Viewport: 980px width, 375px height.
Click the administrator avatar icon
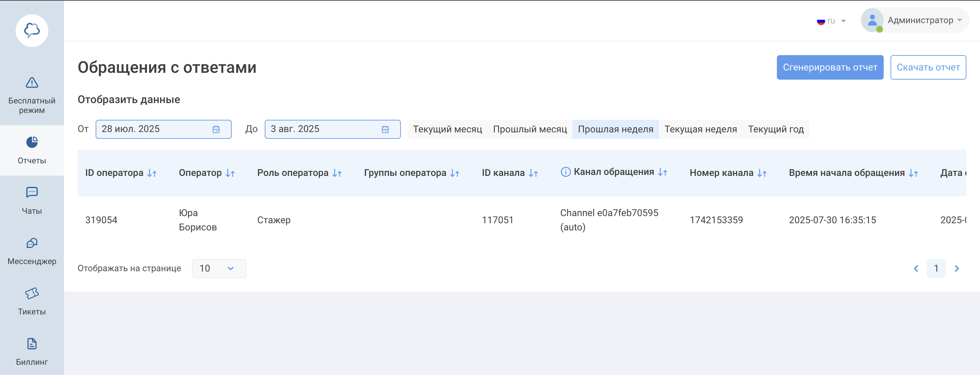click(x=872, y=20)
